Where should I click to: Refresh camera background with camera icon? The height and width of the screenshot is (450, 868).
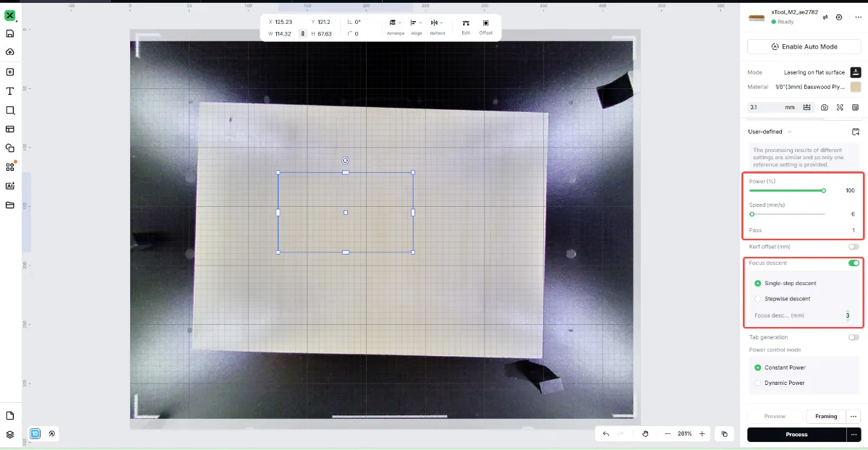coord(825,107)
